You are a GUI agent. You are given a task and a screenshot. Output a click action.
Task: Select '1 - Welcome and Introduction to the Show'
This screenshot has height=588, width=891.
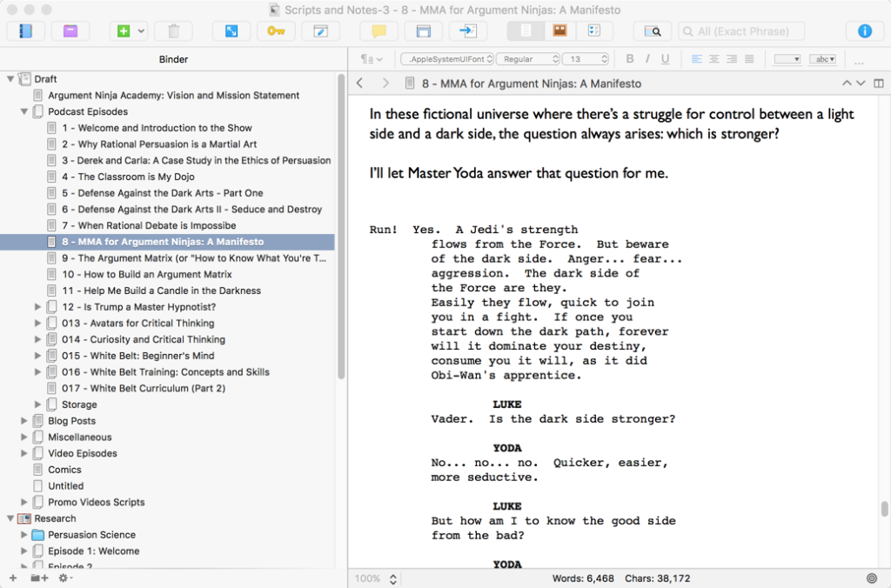(157, 129)
